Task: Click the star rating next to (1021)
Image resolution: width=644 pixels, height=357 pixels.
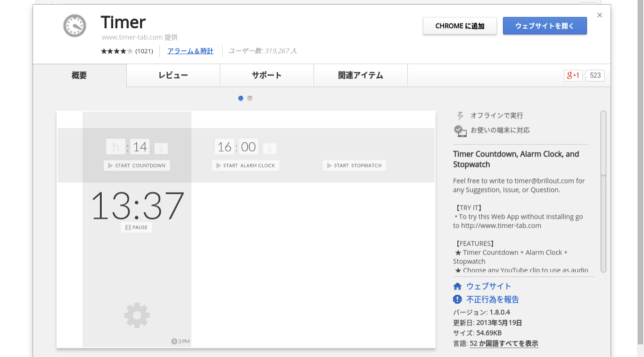Action: pyautogui.click(x=117, y=51)
